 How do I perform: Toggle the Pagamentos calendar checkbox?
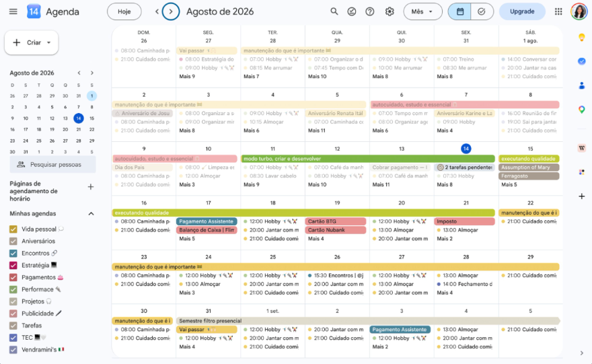click(x=13, y=277)
